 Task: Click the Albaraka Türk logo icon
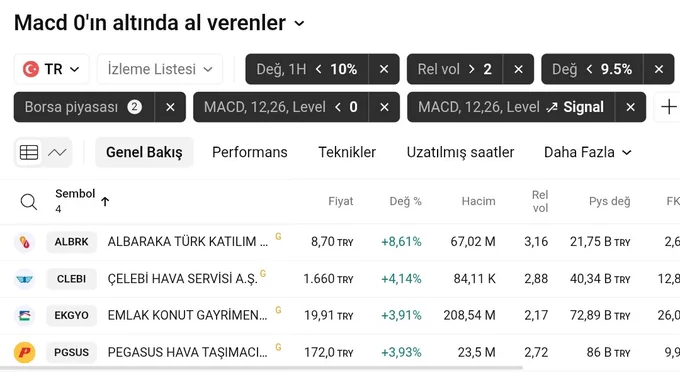click(25, 242)
